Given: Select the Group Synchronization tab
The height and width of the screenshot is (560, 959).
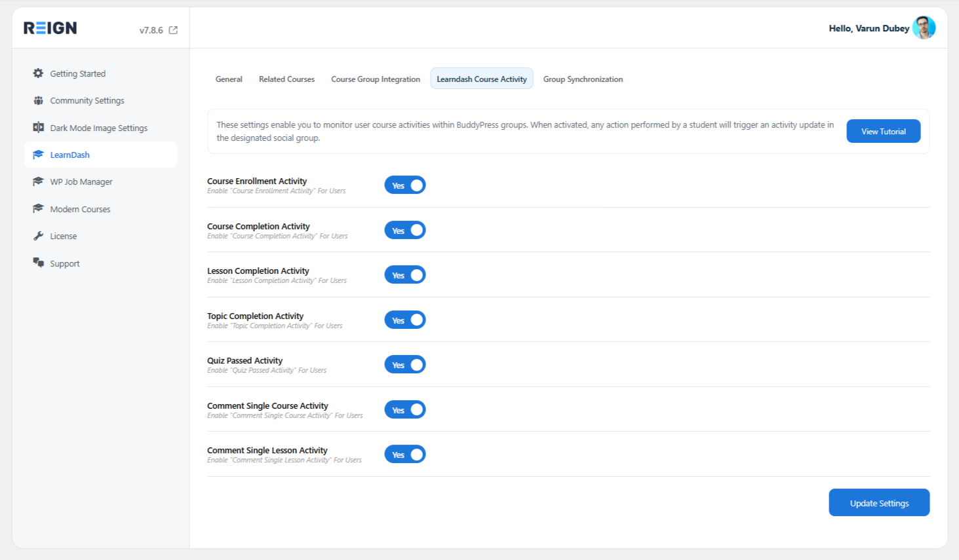Looking at the screenshot, I should pos(583,79).
